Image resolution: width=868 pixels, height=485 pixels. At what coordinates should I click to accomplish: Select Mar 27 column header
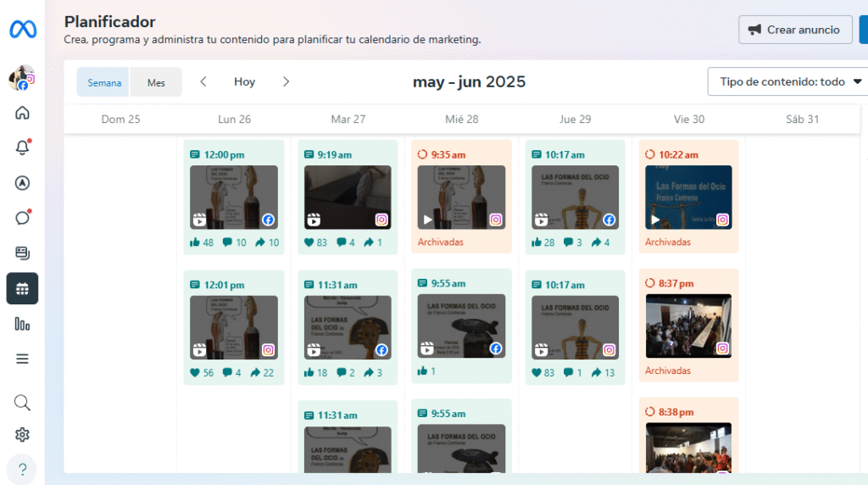[x=348, y=119]
